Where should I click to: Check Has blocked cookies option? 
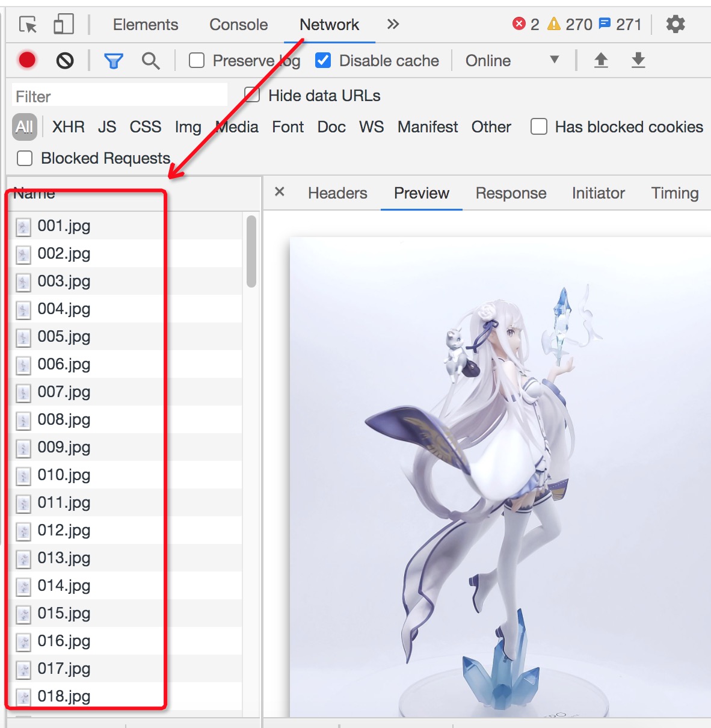539,126
